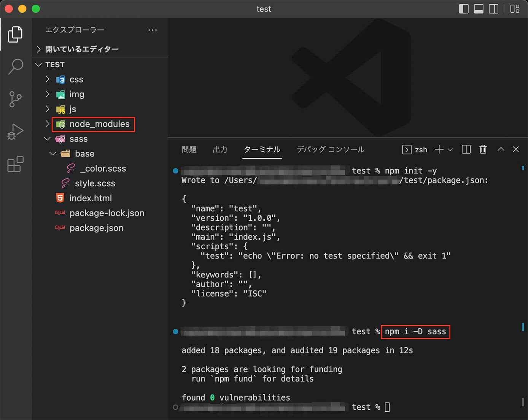Select the node_modules folder label
The width and height of the screenshot is (528, 420).
tap(100, 124)
